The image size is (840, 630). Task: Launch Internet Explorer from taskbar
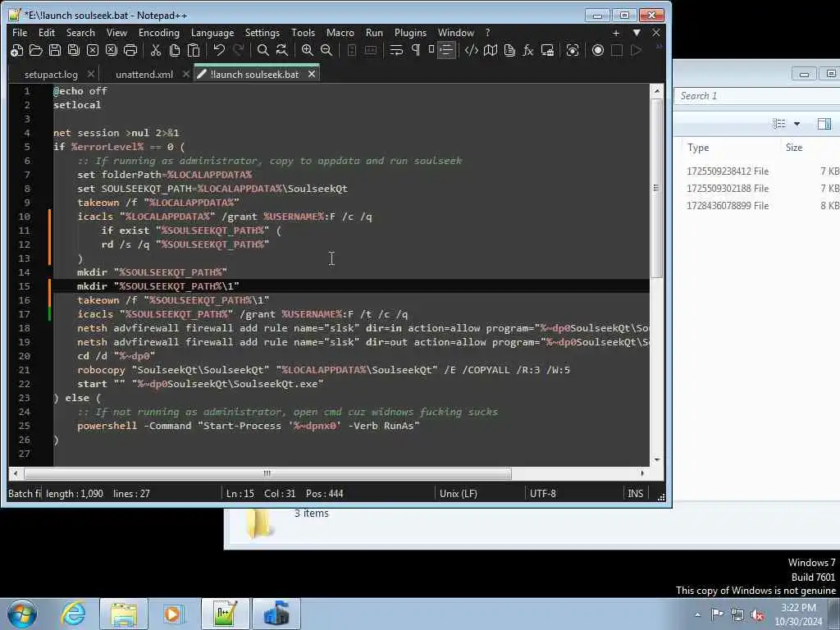(x=73, y=614)
